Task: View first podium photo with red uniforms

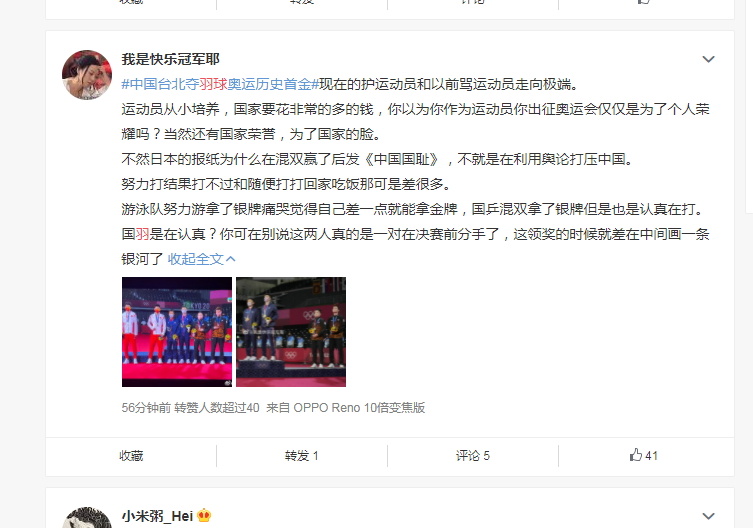Action: tap(177, 332)
